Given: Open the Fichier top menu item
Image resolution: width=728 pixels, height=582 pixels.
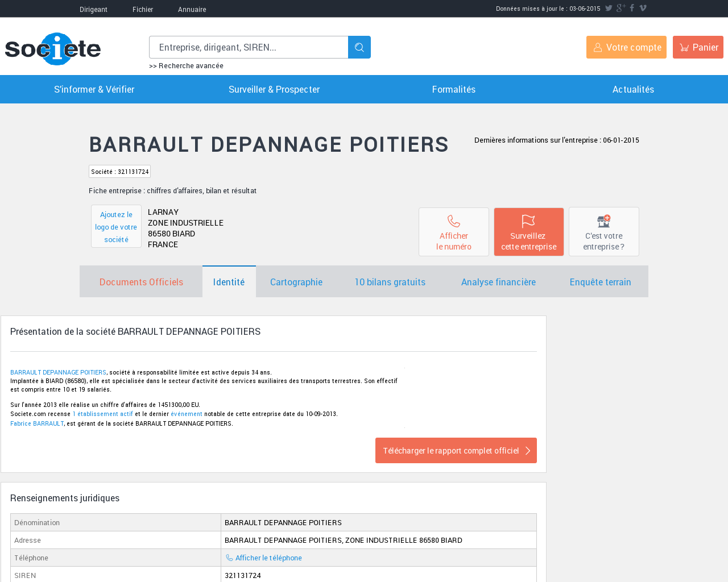Looking at the screenshot, I should click(143, 9).
